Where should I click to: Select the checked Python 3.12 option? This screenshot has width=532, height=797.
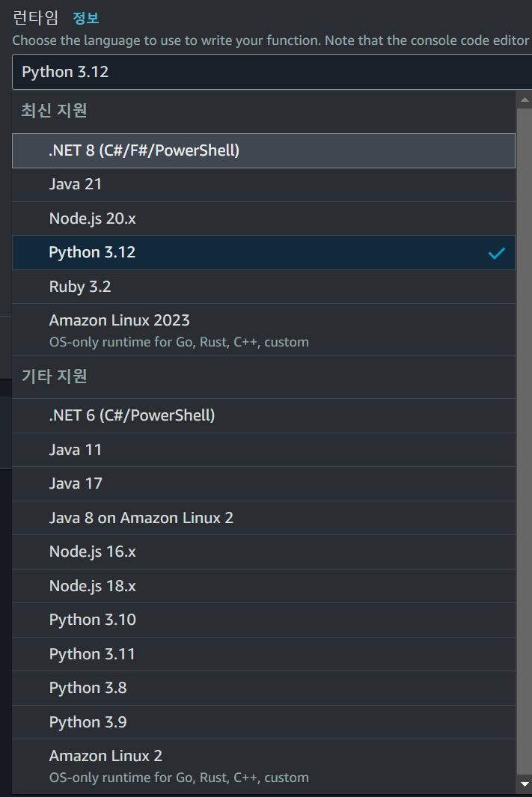(263, 253)
